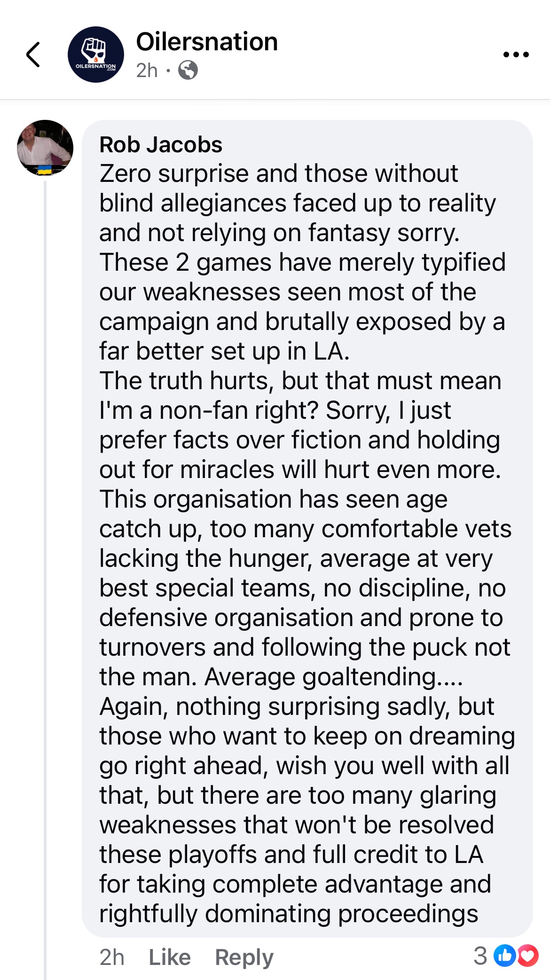550x980 pixels.
Task: Tap the blue thumbs-up reaction icon
Action: [x=505, y=956]
